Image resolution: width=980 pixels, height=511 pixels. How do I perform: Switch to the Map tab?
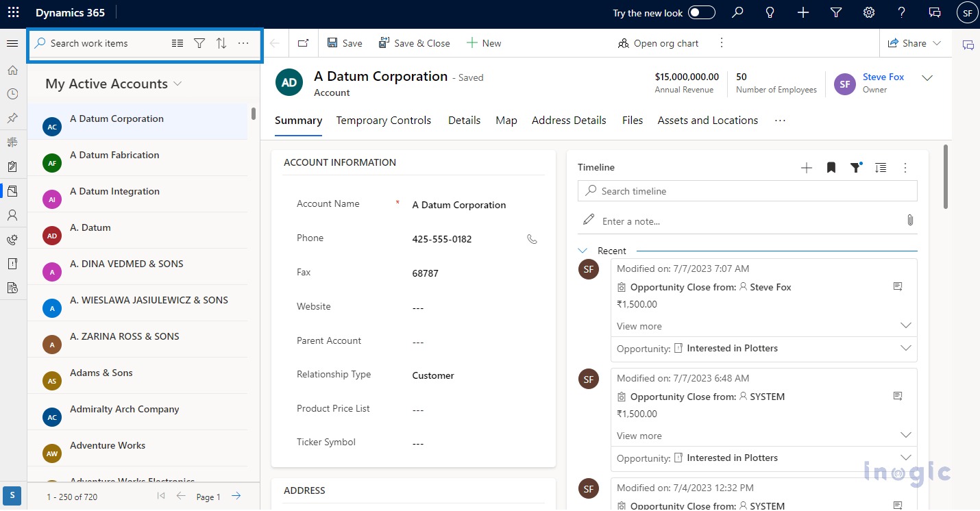coord(506,121)
